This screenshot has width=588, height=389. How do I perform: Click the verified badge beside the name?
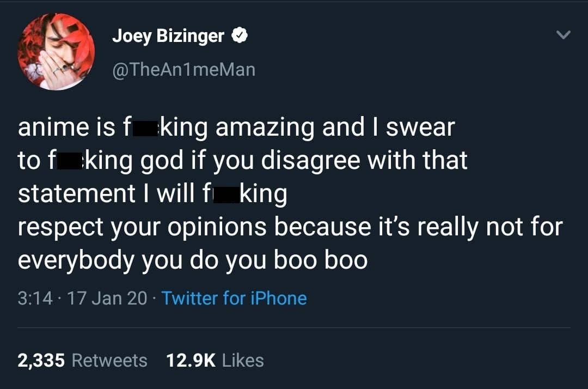pos(240,36)
